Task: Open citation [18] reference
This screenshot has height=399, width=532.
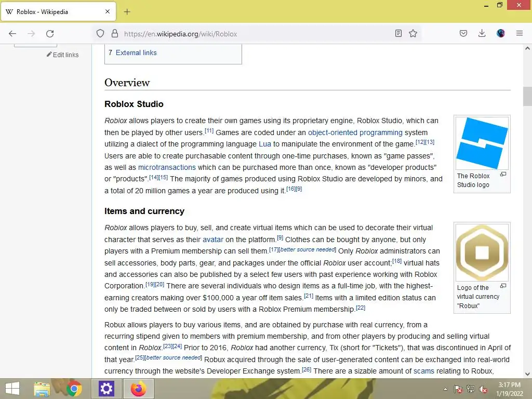Action: tap(396, 261)
